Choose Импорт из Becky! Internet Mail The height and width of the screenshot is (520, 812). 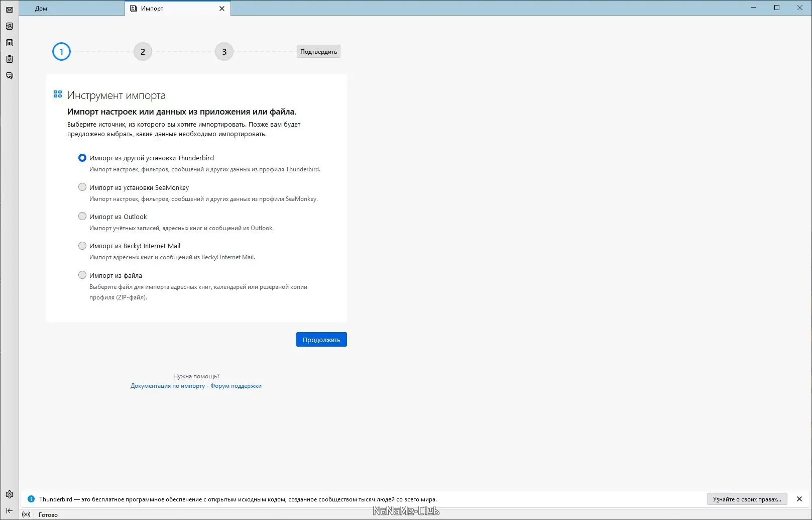click(x=82, y=246)
